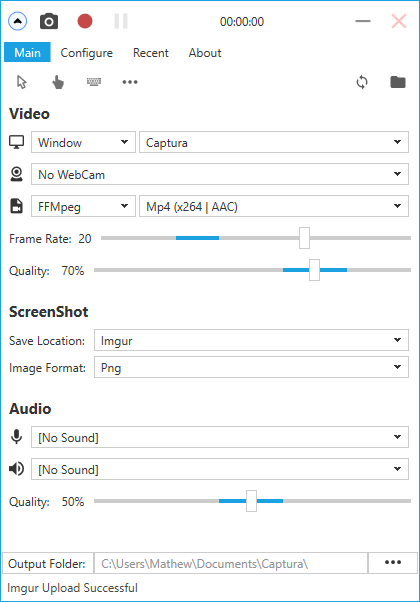Open the output folder with the folder icon
420x602 pixels.
click(x=398, y=82)
